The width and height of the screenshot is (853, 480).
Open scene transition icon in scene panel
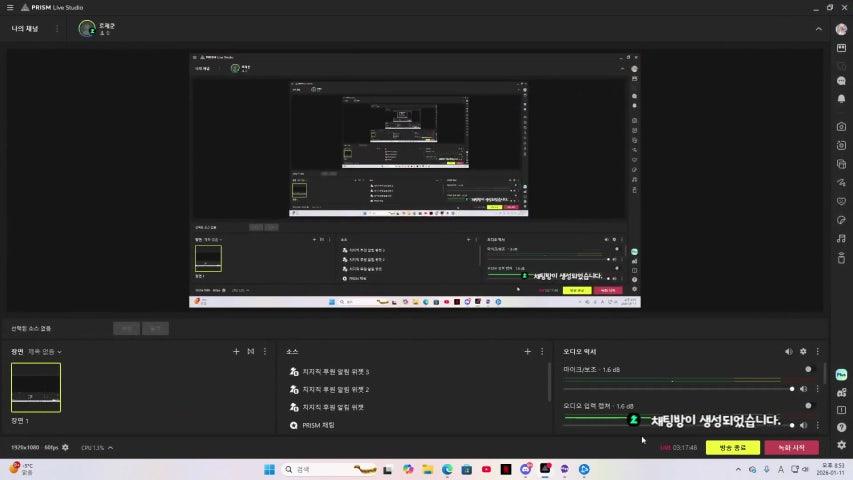251,352
